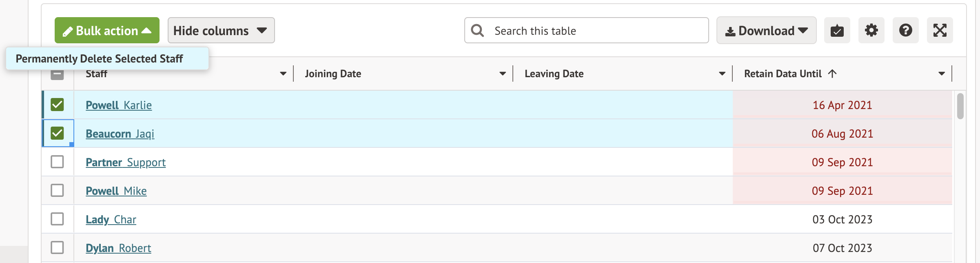Open Joining Date column filter arrow
This screenshot has height=263, width=980.
coord(503,74)
